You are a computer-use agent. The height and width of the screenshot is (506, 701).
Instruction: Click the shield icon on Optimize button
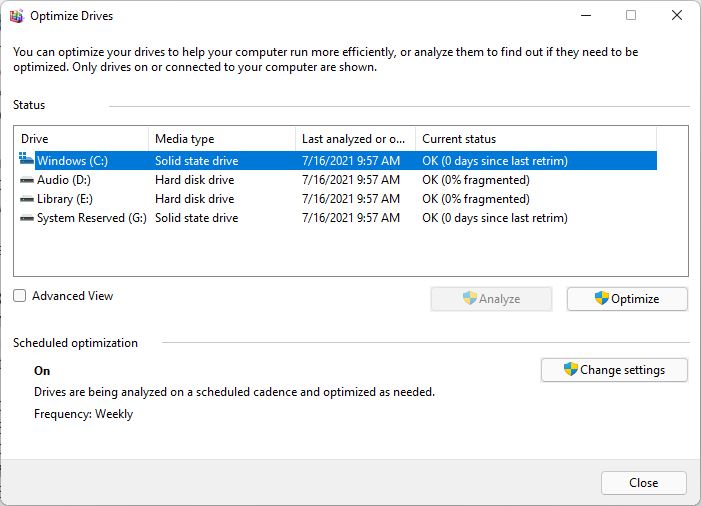601,299
